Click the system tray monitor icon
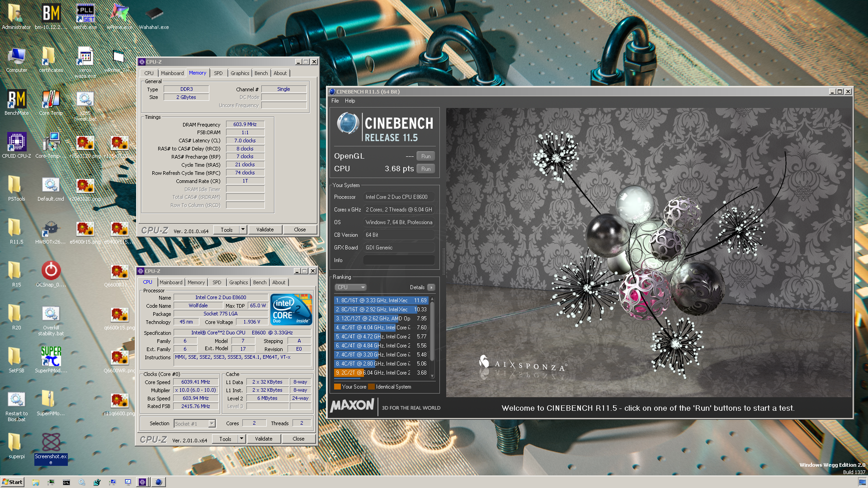Screen dimensions: 868x488 [862, 482]
